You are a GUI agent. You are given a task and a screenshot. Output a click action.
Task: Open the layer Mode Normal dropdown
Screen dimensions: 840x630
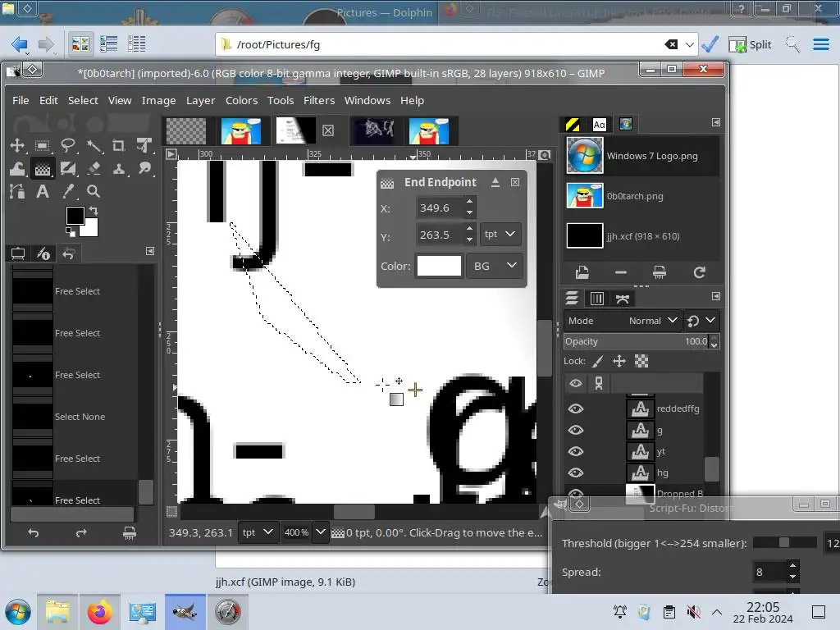tap(623, 321)
